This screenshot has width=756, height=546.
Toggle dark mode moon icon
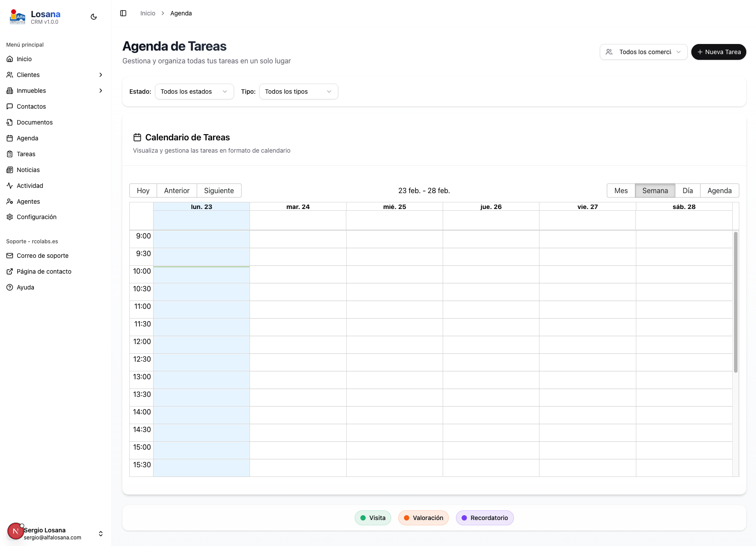pos(94,17)
